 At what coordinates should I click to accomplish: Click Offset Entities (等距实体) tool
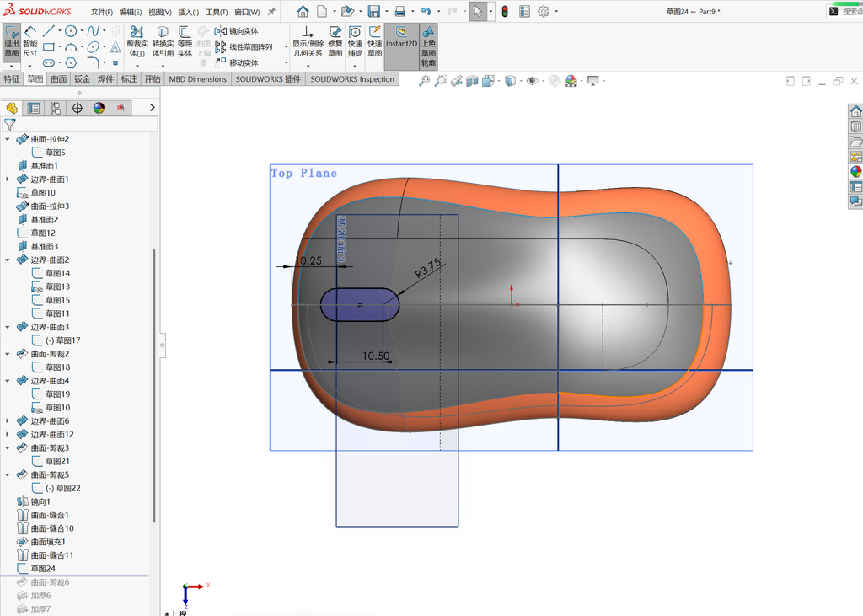185,42
